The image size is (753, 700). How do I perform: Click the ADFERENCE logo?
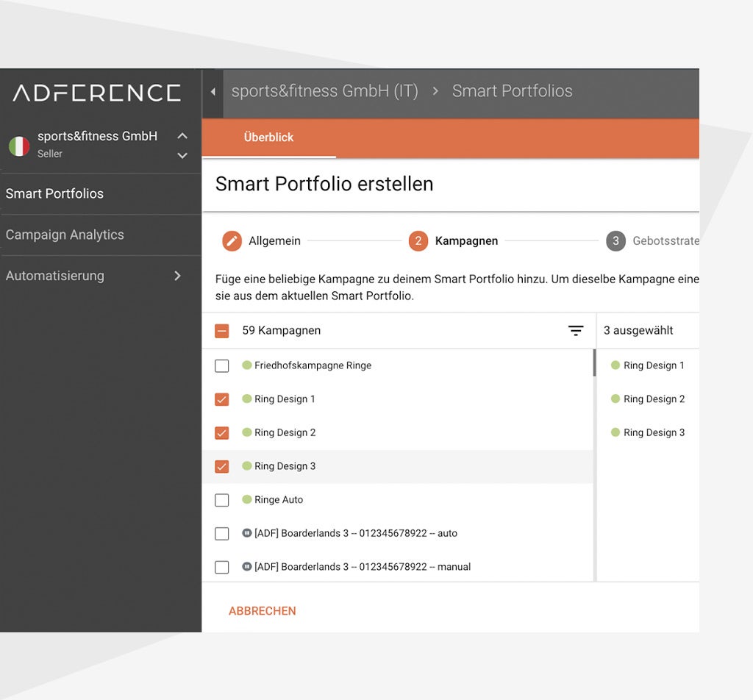coord(96,93)
